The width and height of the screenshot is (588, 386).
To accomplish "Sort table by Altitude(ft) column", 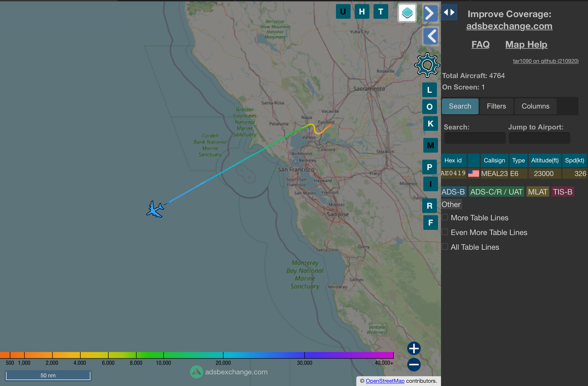I will 545,160.
